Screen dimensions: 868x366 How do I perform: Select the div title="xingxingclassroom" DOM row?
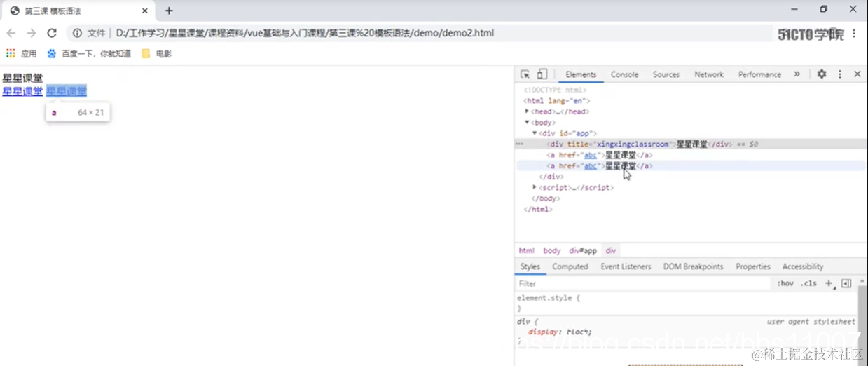pyautogui.click(x=691, y=144)
